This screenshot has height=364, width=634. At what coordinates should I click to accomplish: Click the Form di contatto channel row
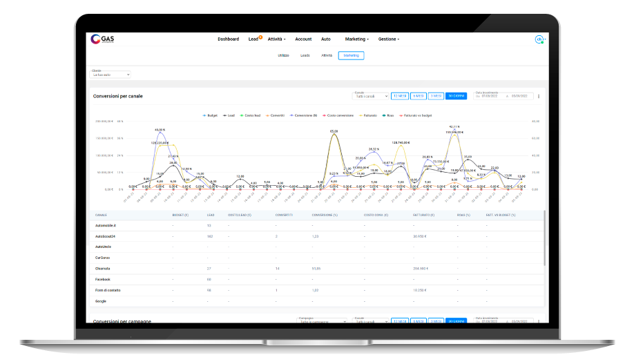tap(318, 290)
